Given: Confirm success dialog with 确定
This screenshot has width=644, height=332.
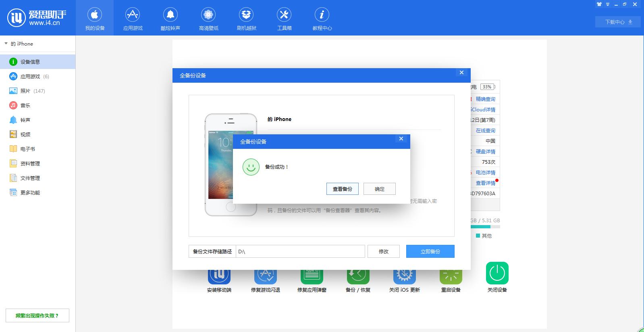Looking at the screenshot, I should click(379, 189).
